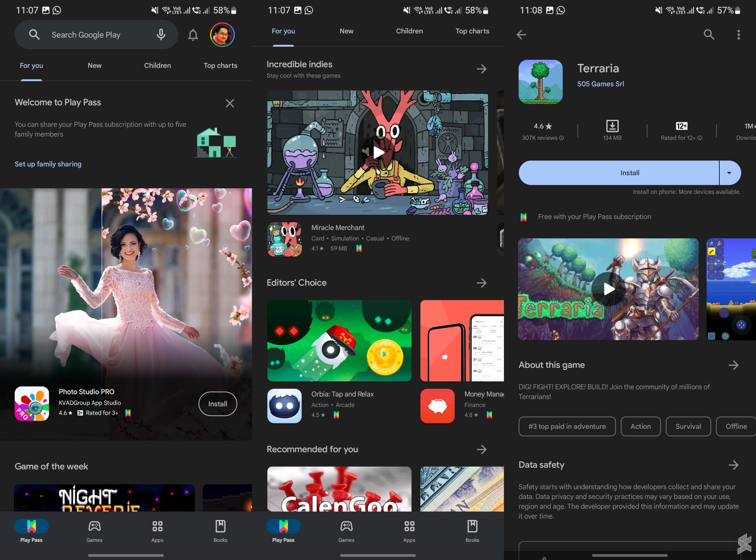Open Apps in left bottom navigation

tap(157, 531)
